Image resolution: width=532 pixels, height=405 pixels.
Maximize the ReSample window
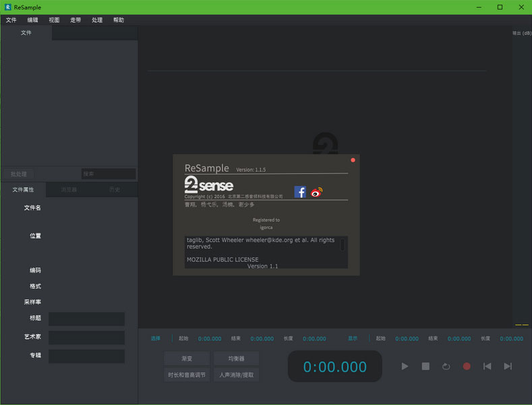pyautogui.click(x=500, y=7)
